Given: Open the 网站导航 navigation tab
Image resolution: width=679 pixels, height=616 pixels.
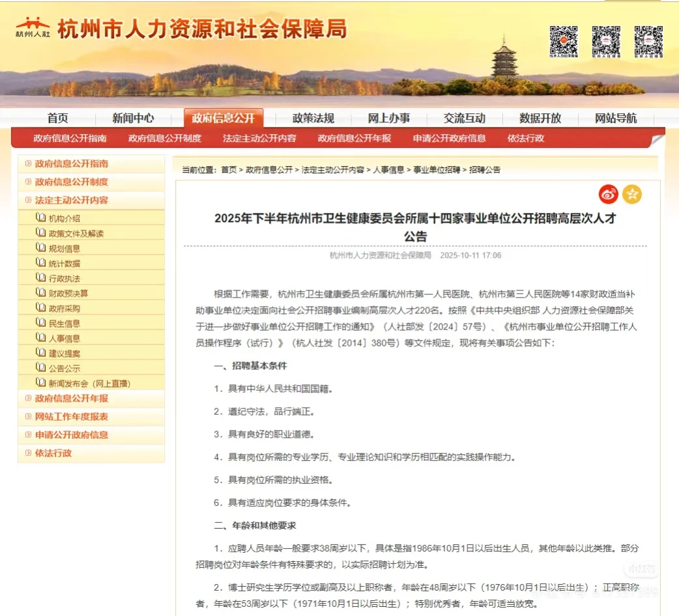Looking at the screenshot, I should click(x=615, y=118).
